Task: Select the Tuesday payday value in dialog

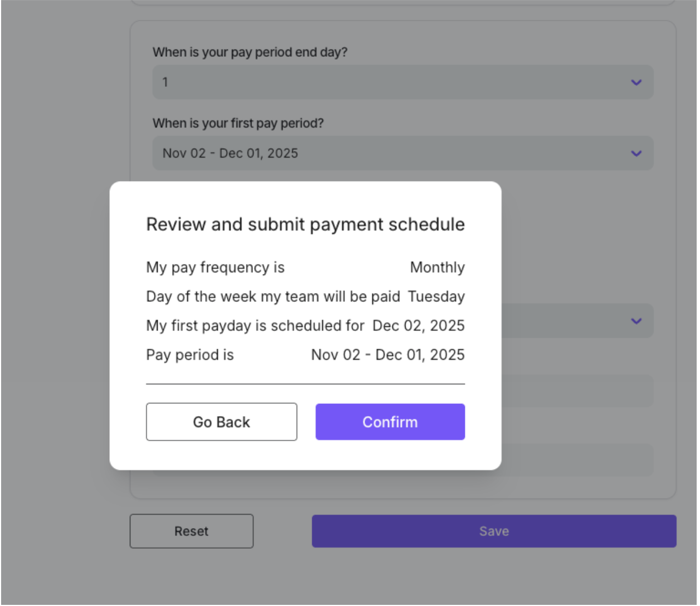Action: (x=436, y=297)
